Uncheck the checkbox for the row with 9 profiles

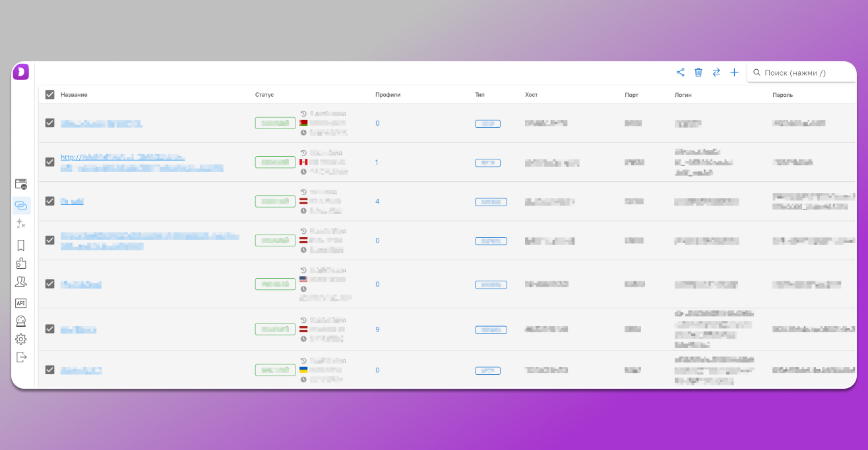coord(49,329)
